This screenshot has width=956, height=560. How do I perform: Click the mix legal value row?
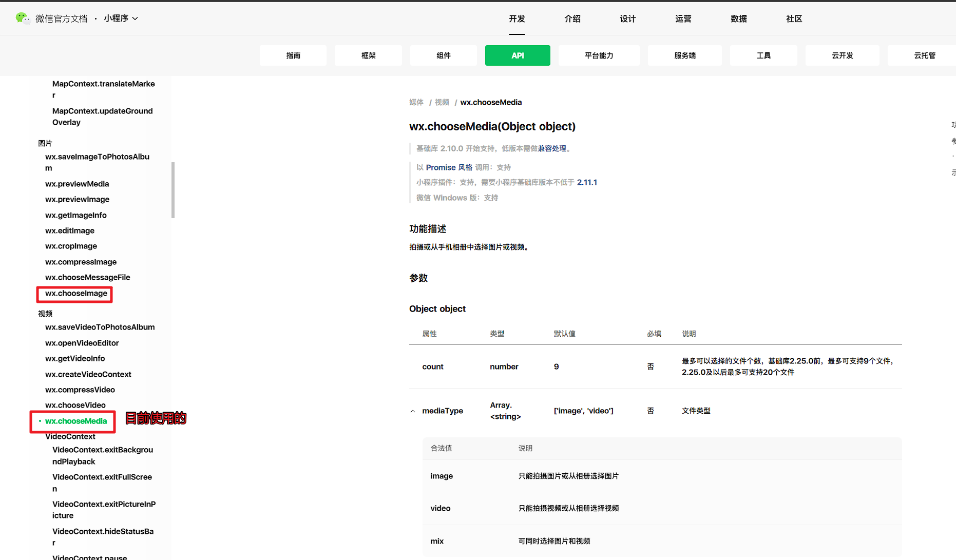click(662, 541)
